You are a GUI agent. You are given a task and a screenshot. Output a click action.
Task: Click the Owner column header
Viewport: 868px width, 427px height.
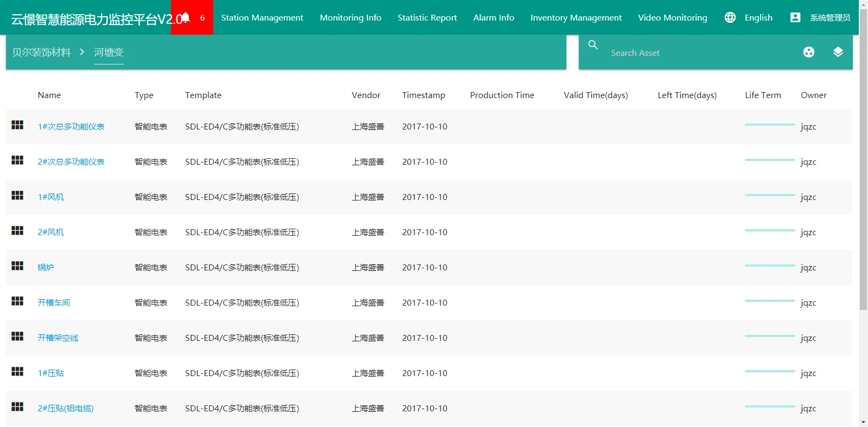(814, 95)
